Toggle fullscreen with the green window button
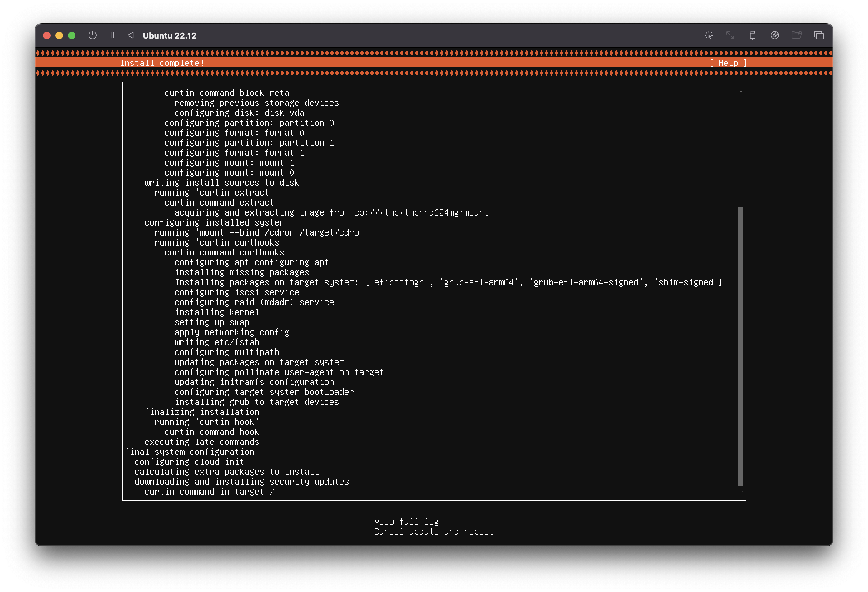The height and width of the screenshot is (592, 868). tap(72, 36)
